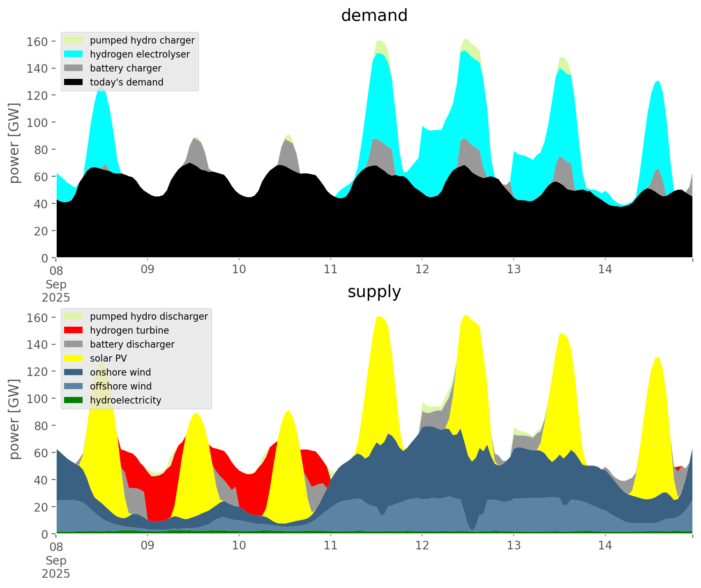701x588 pixels.
Task: Click the '13' date tick under supply chart
Action: pos(514,546)
